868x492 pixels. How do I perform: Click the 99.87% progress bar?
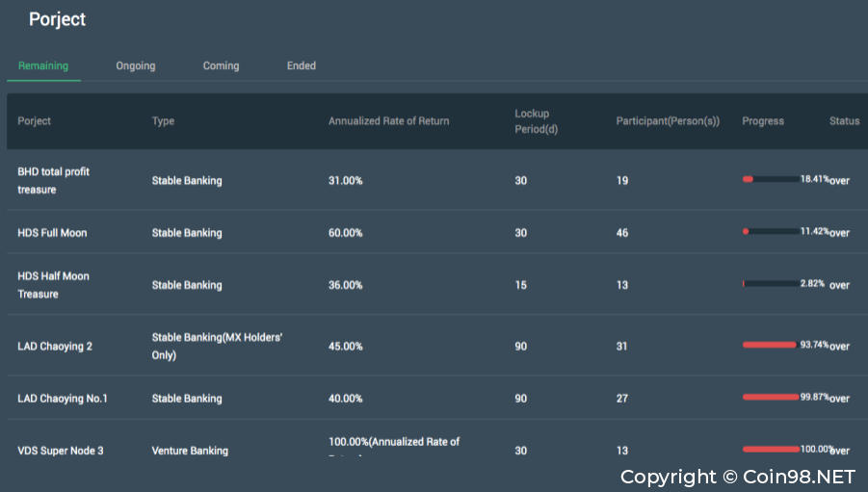pyautogui.click(x=770, y=397)
